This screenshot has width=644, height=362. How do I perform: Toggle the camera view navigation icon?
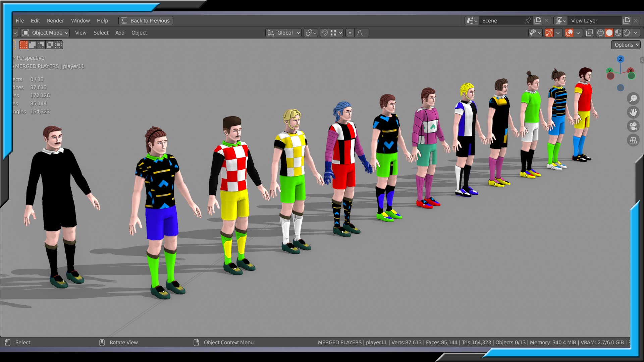point(633,126)
